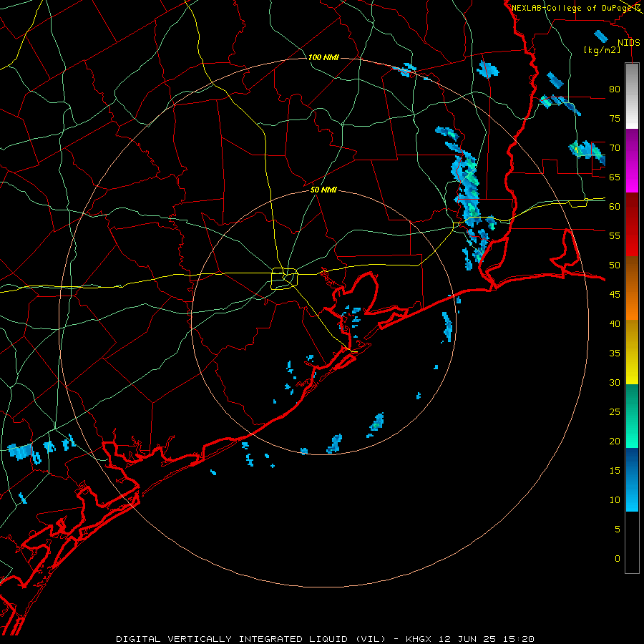
Task: Click the blue segment of the color scale
Action: [632, 479]
